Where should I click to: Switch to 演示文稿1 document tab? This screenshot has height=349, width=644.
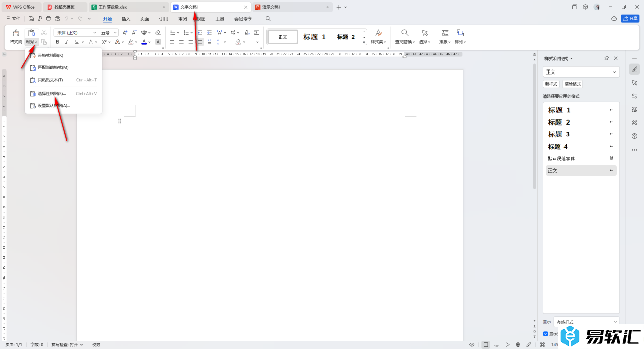pos(292,7)
